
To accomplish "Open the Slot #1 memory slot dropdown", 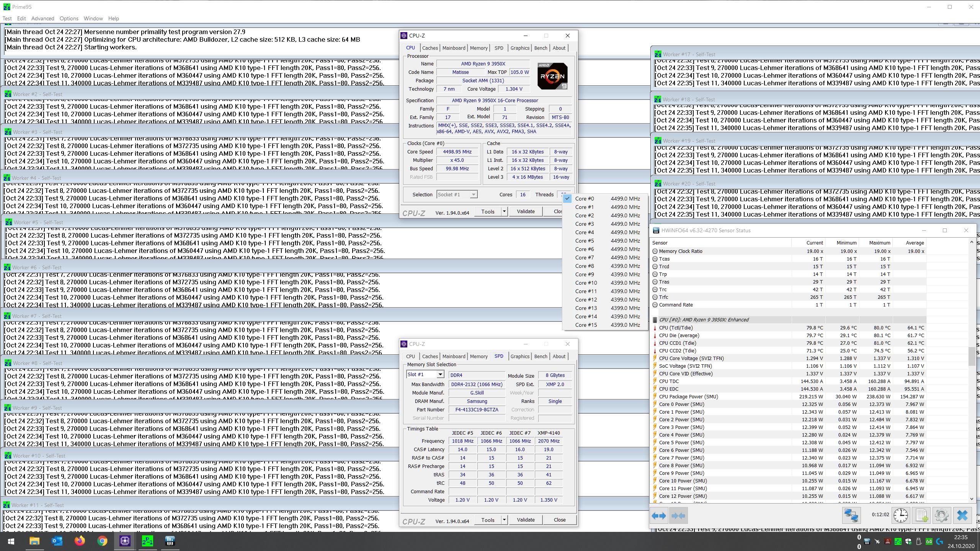I will [x=425, y=375].
